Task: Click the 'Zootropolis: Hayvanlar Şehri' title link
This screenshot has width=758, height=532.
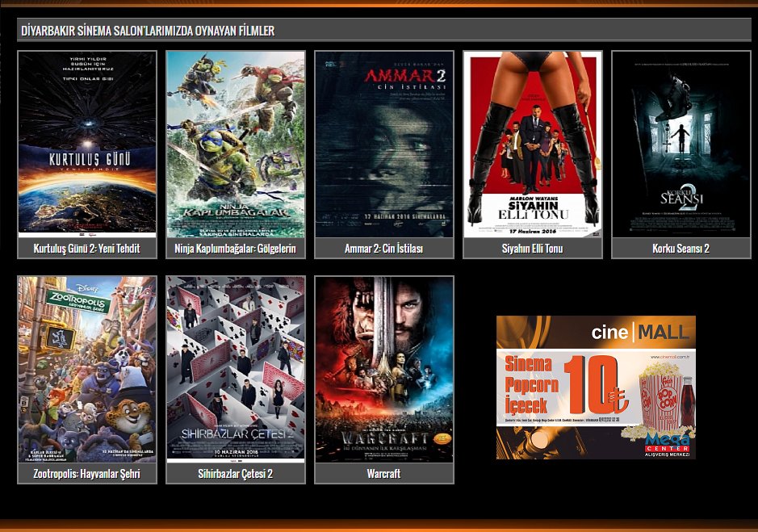Action: (x=86, y=474)
